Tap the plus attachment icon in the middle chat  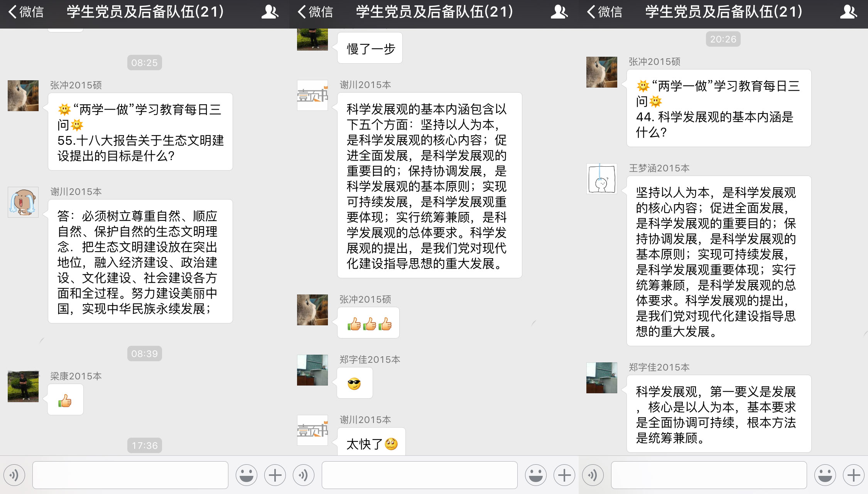click(x=564, y=475)
